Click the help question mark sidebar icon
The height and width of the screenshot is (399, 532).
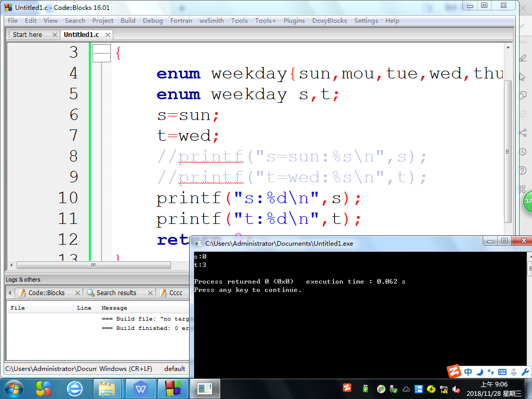(523, 170)
